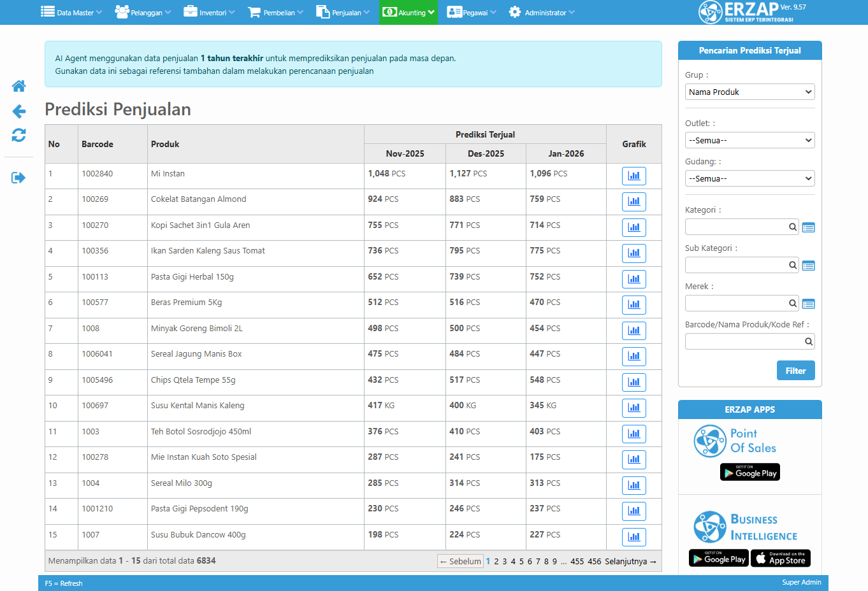Open Merek list browse icon
The image size is (868, 591).
point(808,304)
